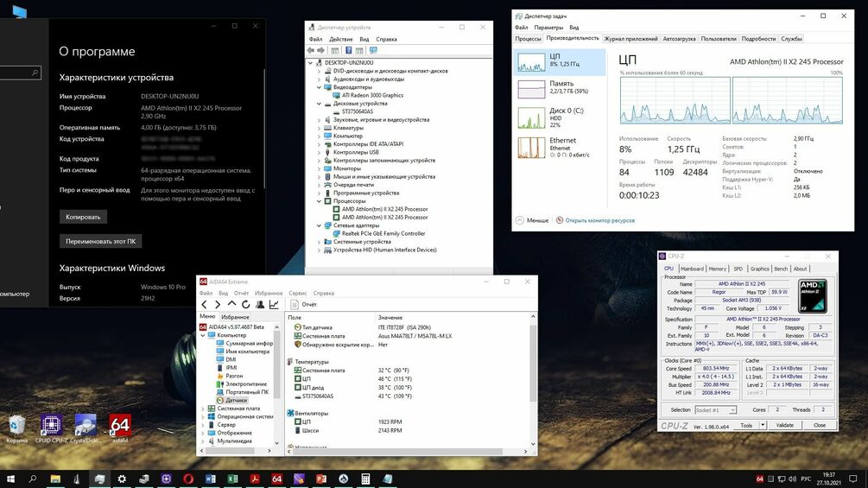Click Device Manager's blue help toolbar icon
Screen dimensions: 868x488
(x=348, y=50)
